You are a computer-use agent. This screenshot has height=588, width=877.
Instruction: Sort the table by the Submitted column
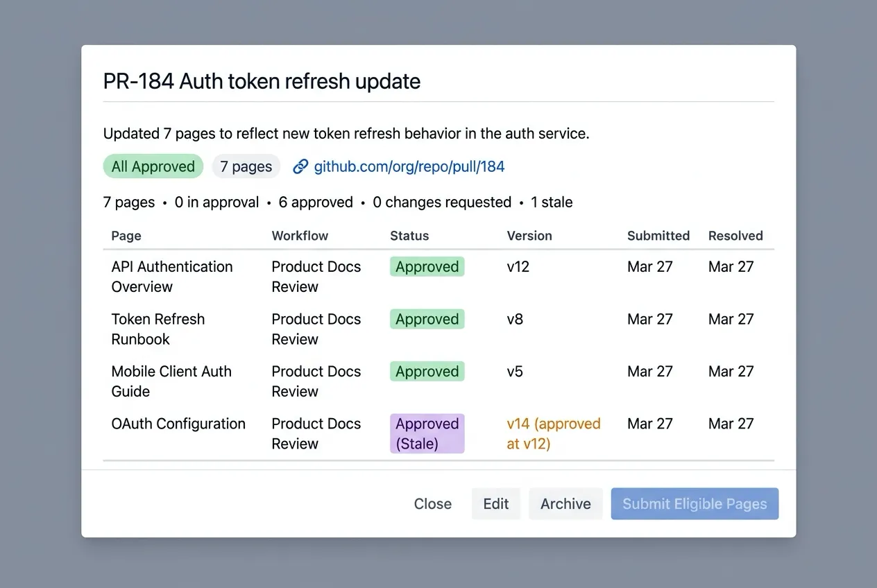658,236
